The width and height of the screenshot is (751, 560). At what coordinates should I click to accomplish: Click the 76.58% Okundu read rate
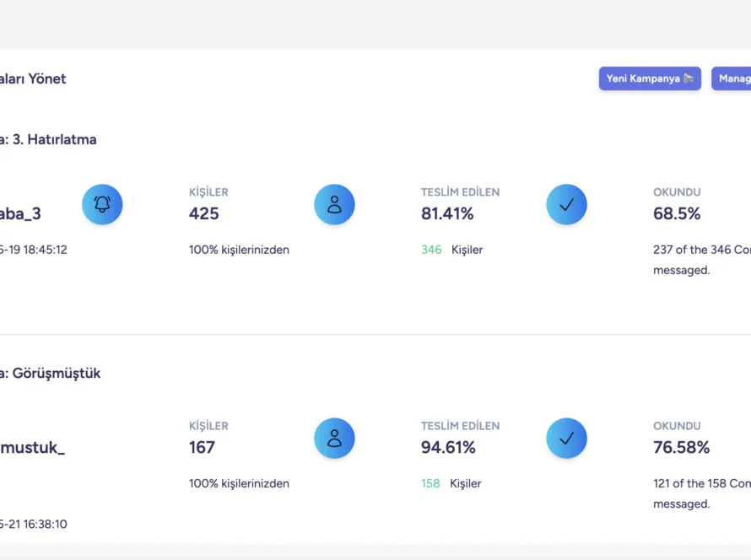[x=681, y=447]
